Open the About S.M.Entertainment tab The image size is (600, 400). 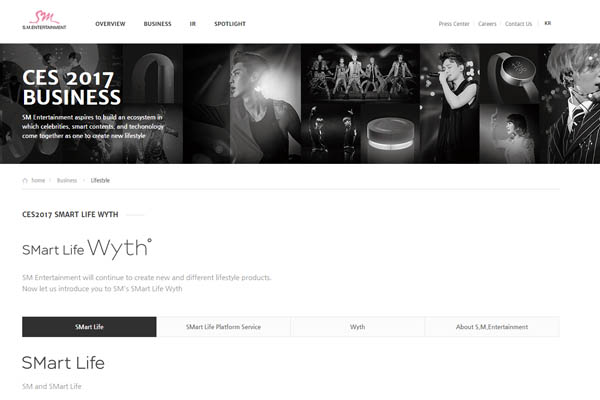492,327
